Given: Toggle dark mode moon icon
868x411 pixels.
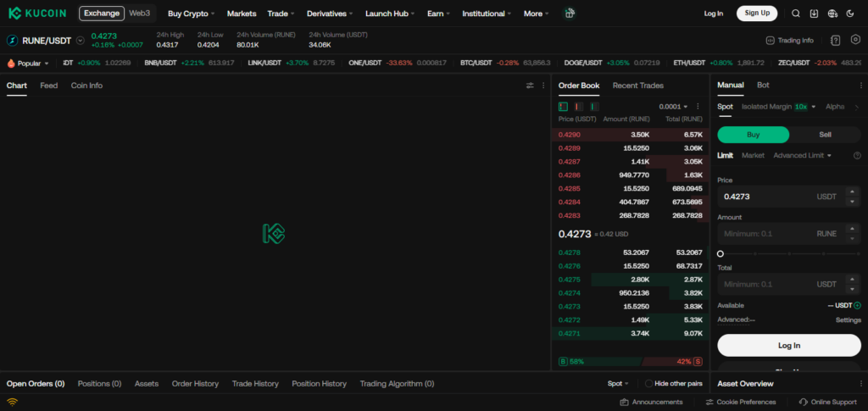Looking at the screenshot, I should [x=850, y=14].
